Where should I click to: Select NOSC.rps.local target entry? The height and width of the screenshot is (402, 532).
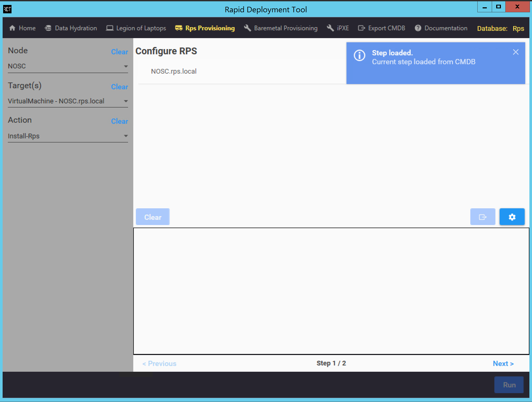[174, 71]
